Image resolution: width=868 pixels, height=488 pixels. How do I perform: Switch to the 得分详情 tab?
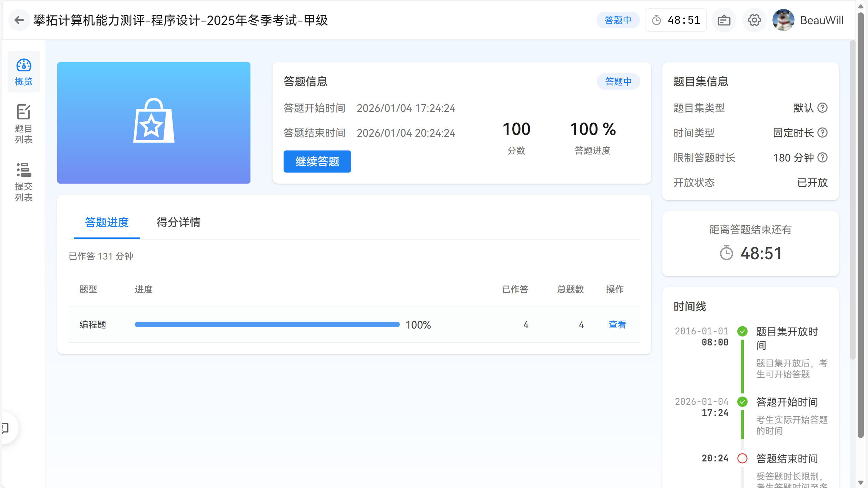click(179, 223)
